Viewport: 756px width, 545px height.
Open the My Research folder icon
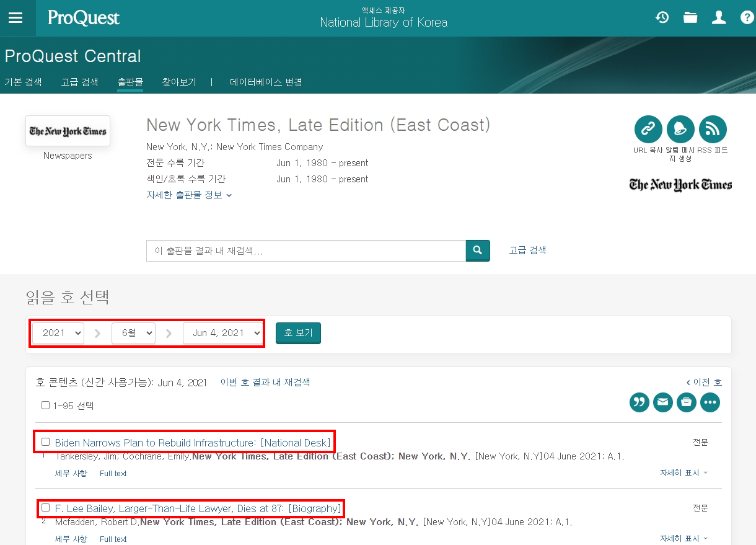[x=690, y=17]
